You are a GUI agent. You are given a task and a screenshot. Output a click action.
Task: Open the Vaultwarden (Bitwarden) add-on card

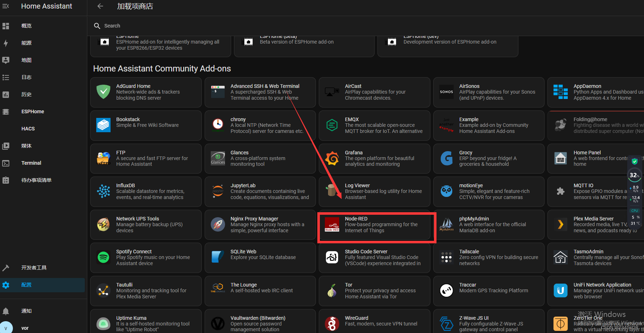pyautogui.click(x=260, y=321)
